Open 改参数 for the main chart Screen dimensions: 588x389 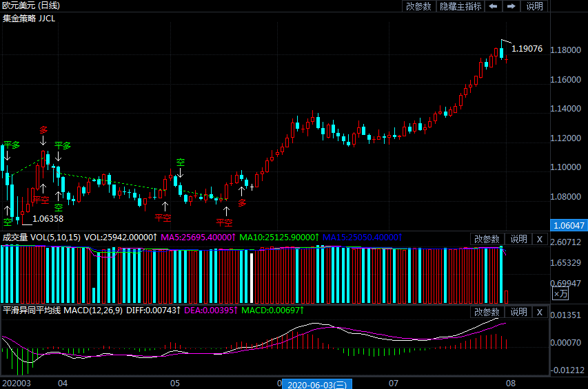tap(418, 6)
